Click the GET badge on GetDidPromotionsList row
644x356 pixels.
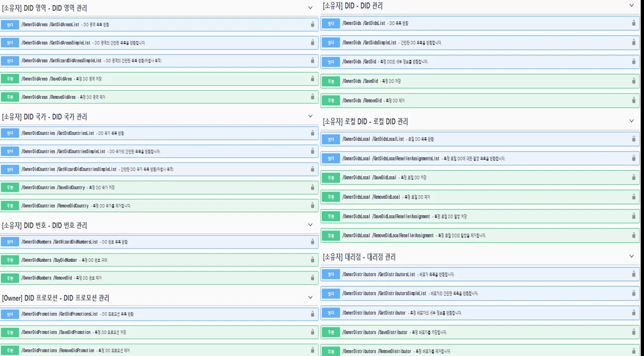(10, 314)
